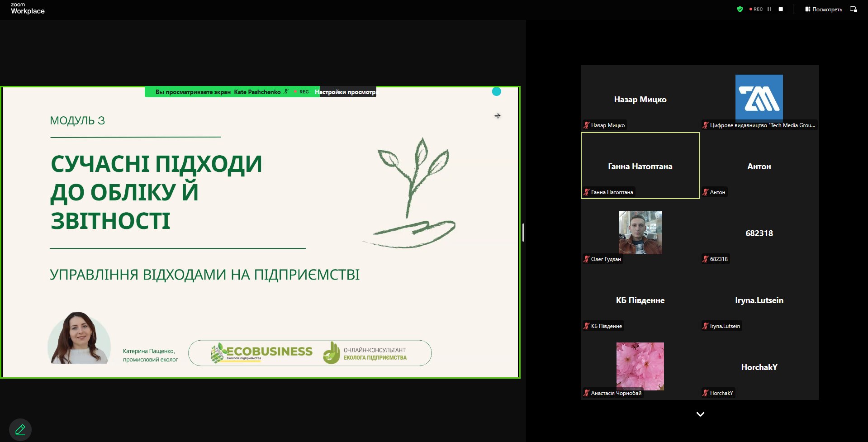Click the ECOBUSINESS logo on the slide
The width and height of the screenshot is (868, 442).
pyautogui.click(x=262, y=353)
